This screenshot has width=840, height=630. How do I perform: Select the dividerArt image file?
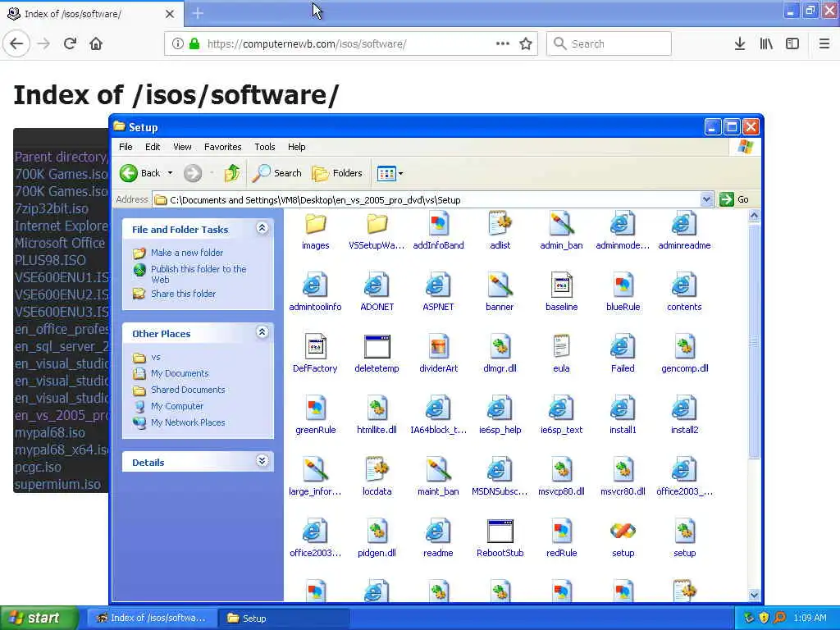coord(438,347)
